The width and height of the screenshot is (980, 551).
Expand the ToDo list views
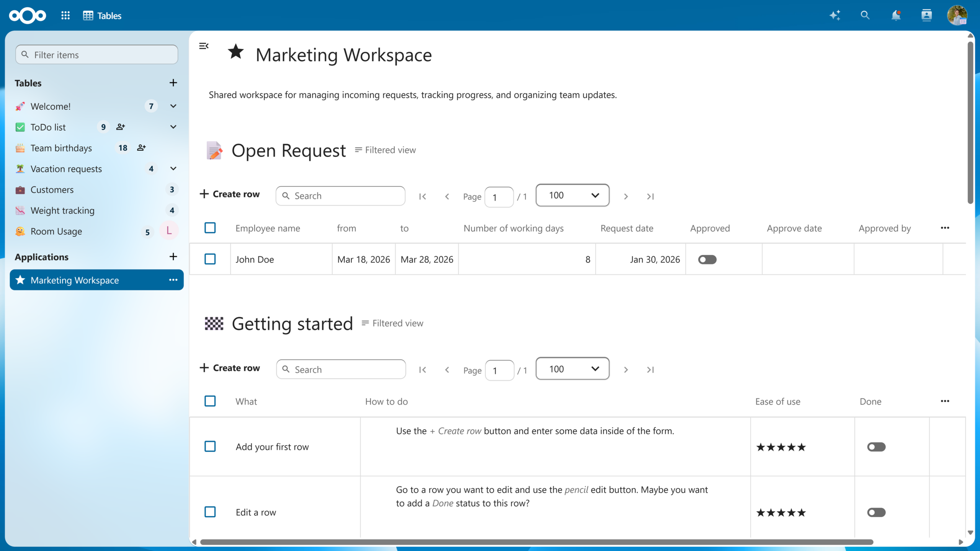click(173, 127)
